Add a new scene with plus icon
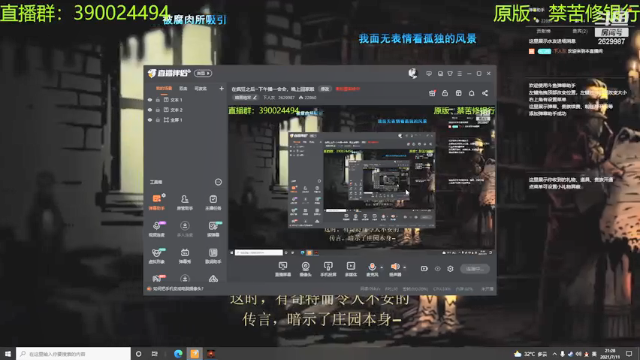The width and height of the screenshot is (640, 360). (221, 88)
